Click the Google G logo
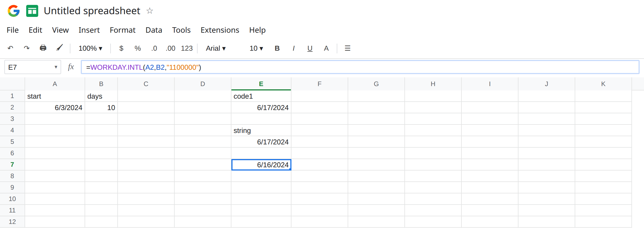The height and width of the screenshot is (231, 644). [14, 11]
